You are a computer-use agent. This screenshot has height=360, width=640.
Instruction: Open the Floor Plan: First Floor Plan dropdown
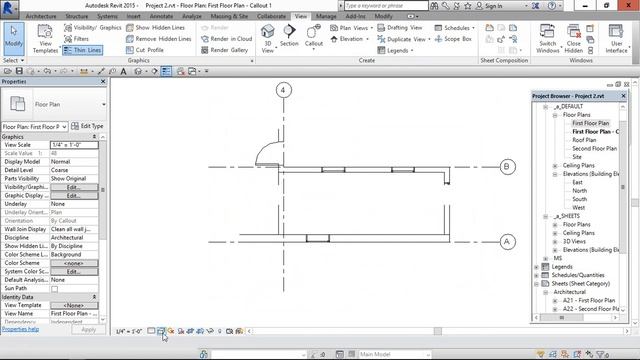point(34,127)
